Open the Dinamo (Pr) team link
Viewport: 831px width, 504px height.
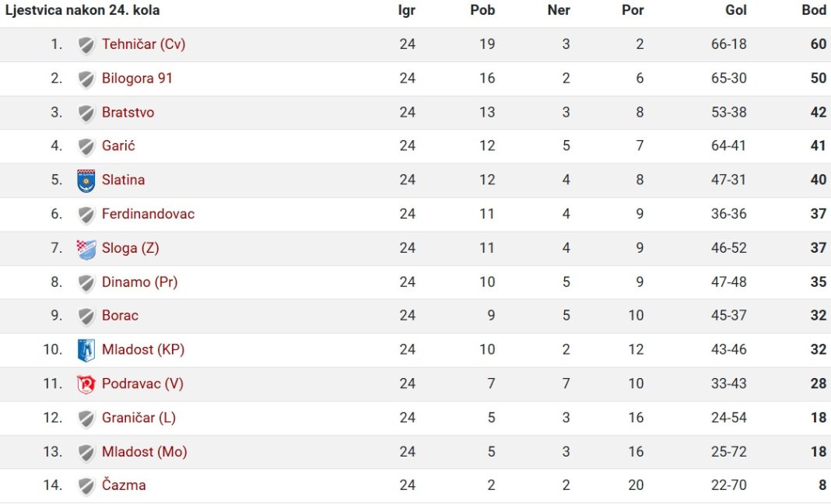139,282
